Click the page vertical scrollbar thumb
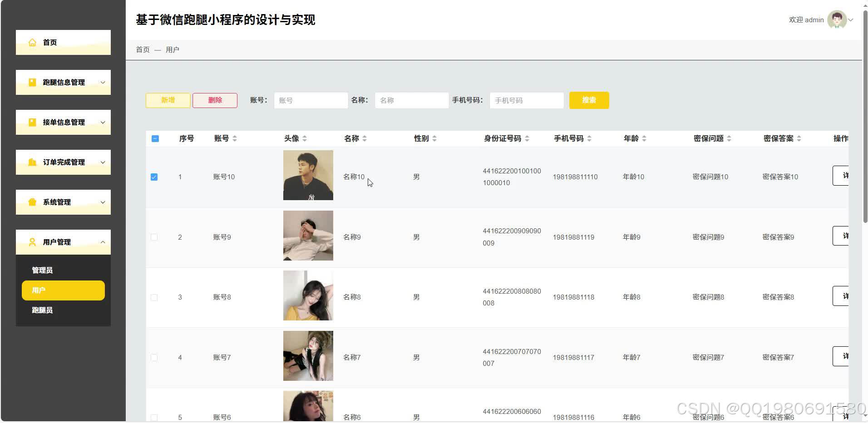 click(x=865, y=116)
